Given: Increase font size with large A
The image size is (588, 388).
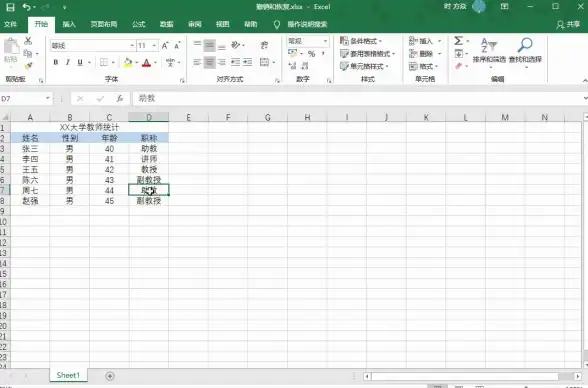Looking at the screenshot, I should pyautogui.click(x=165, y=46).
